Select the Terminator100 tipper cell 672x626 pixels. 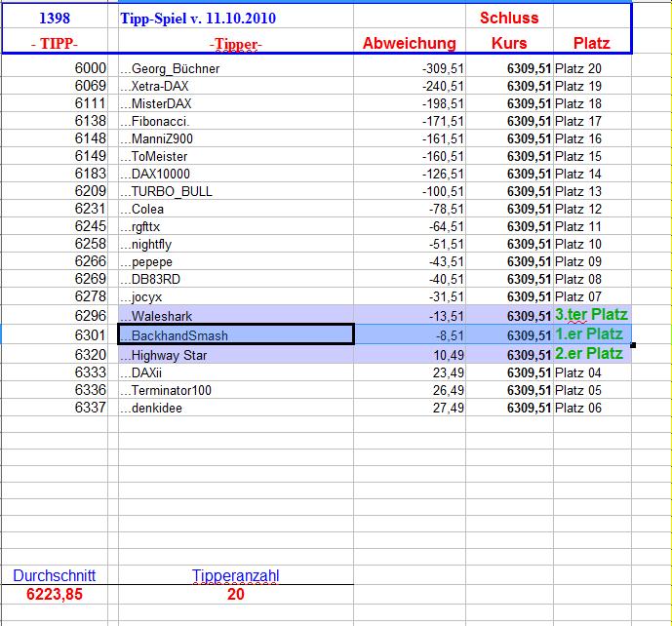[236, 390]
